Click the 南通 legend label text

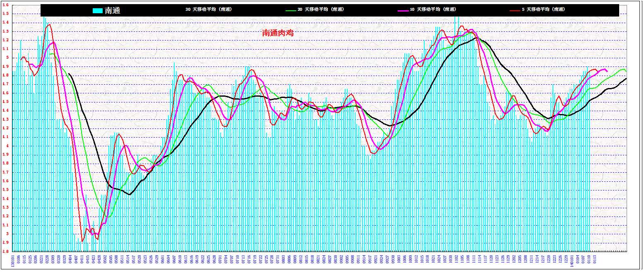pos(113,11)
